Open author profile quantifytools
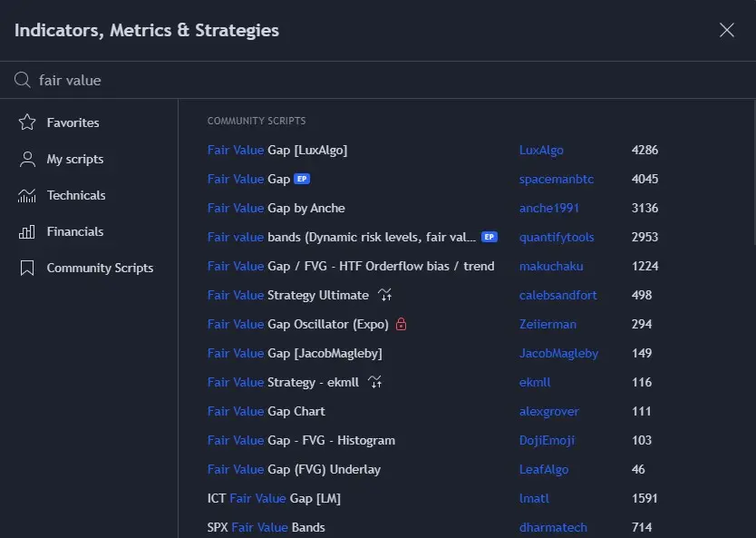Screen dimensions: 756x538 pos(557,237)
